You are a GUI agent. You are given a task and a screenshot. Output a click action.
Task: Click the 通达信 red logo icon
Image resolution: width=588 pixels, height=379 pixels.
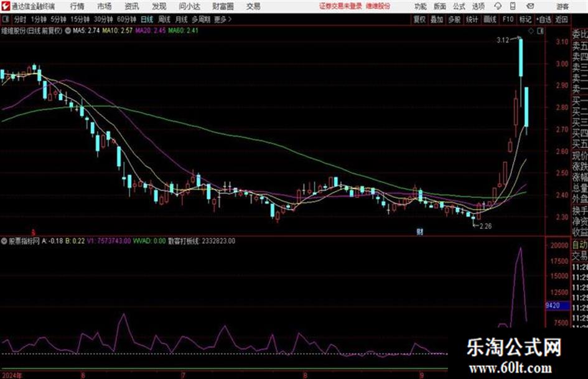coord(6,6)
